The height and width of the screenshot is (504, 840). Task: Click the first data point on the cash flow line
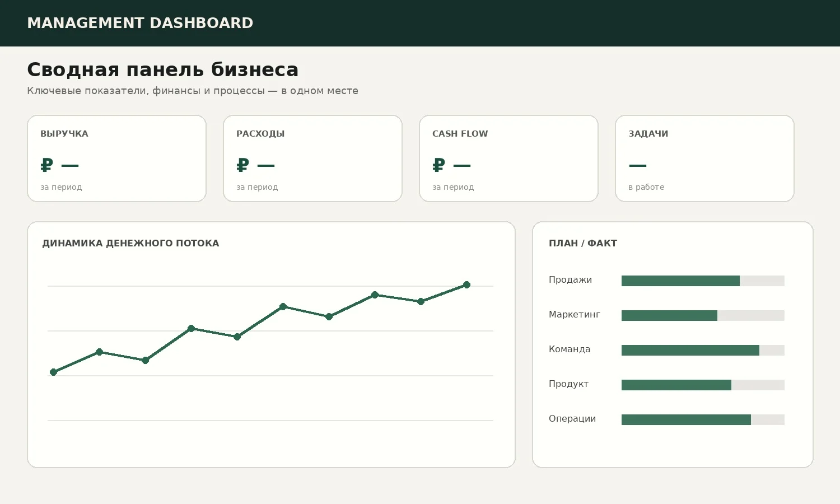tap(54, 372)
